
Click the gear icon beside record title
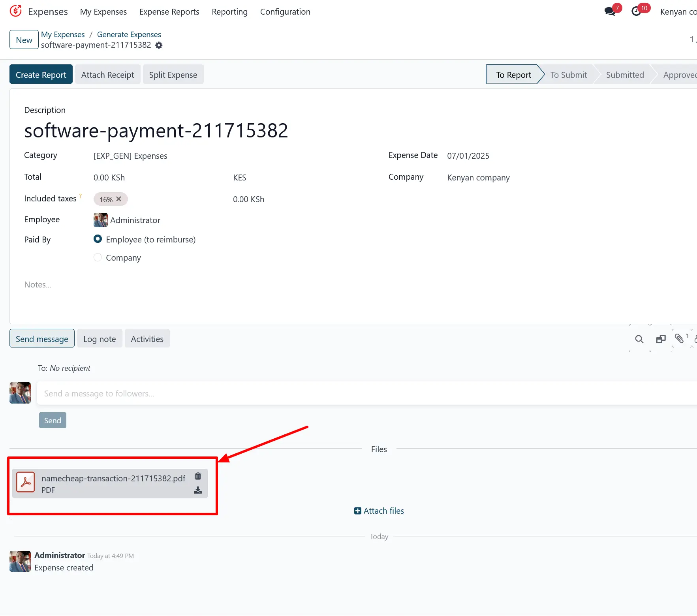pos(159,45)
